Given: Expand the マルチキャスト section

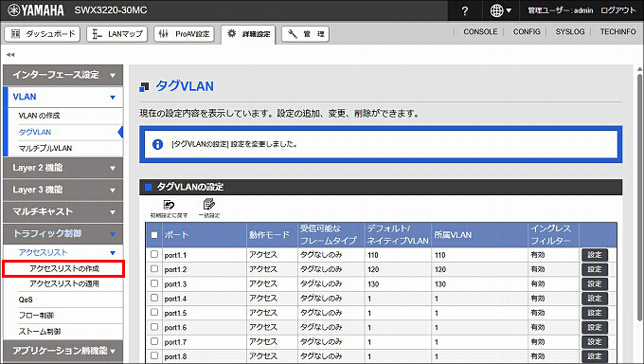Looking at the screenshot, I should [x=63, y=211].
